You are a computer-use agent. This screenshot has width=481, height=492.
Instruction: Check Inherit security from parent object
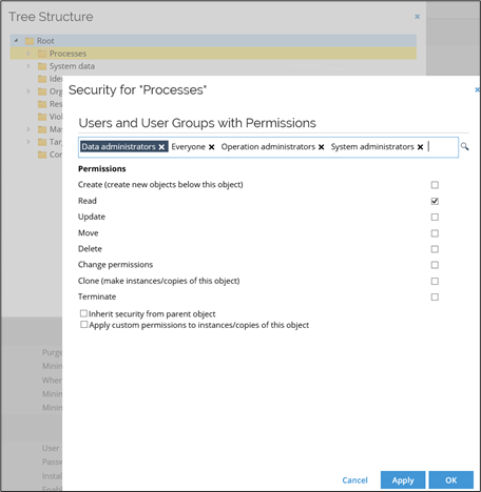(x=84, y=313)
